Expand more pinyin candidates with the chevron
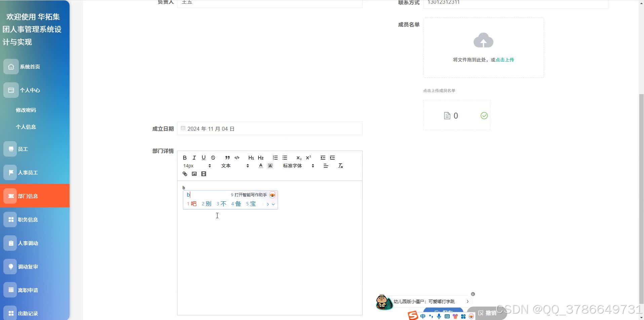The height and width of the screenshot is (320, 644). tap(273, 204)
